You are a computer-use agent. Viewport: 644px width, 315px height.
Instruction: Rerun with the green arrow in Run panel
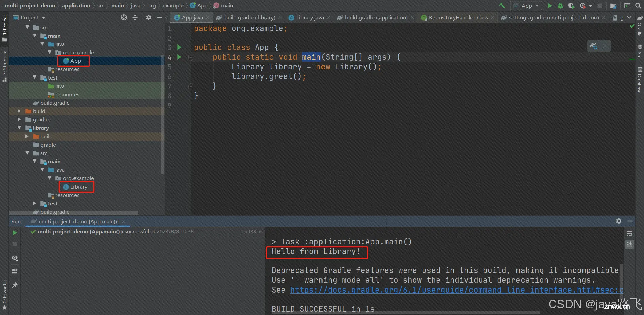click(x=15, y=232)
